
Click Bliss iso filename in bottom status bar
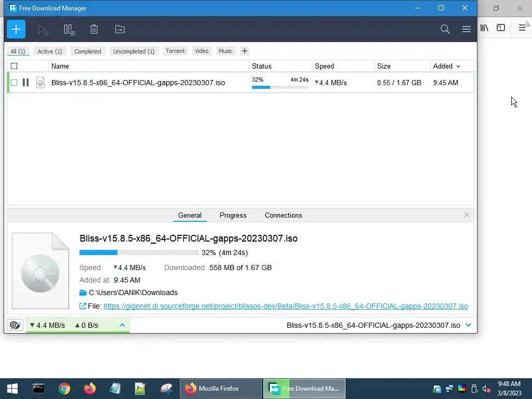click(373, 325)
